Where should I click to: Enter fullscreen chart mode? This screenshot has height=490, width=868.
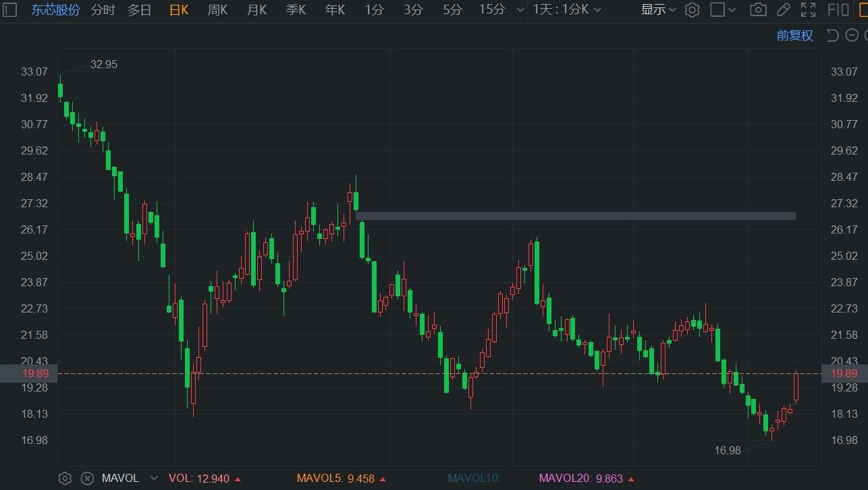click(808, 9)
